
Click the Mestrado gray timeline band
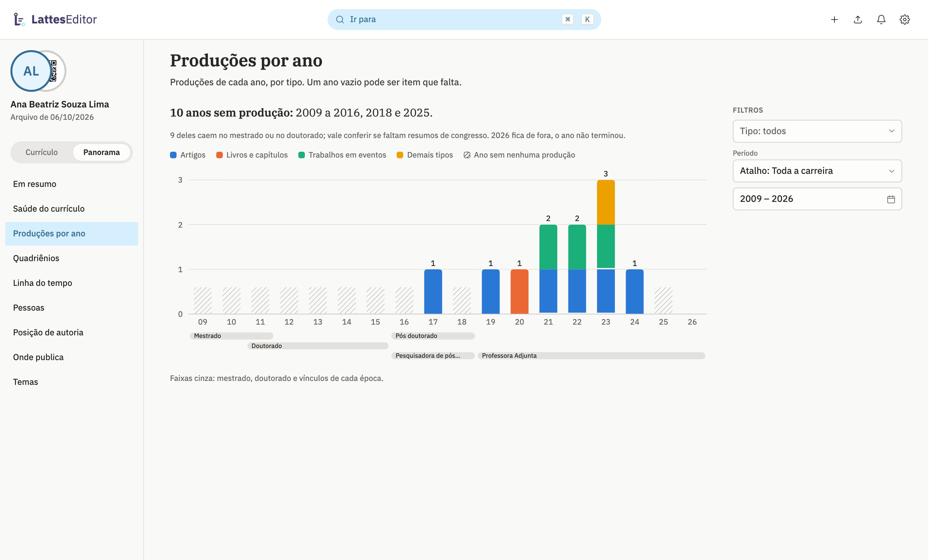coord(231,336)
